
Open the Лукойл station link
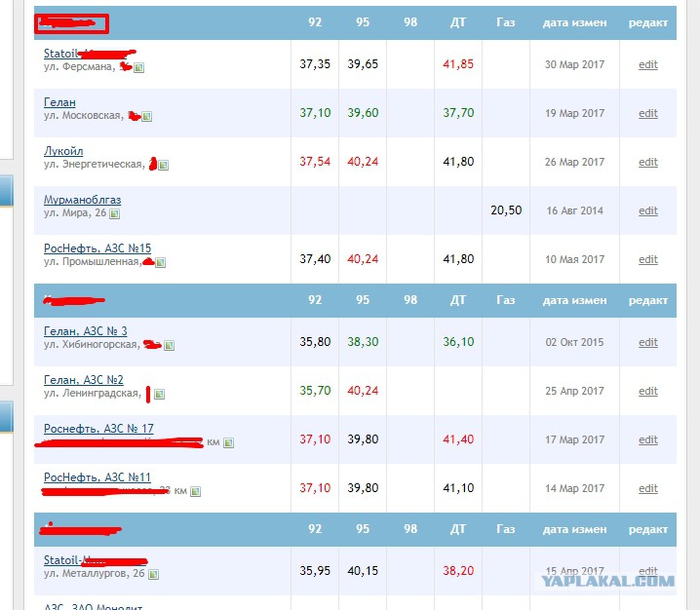click(63, 151)
